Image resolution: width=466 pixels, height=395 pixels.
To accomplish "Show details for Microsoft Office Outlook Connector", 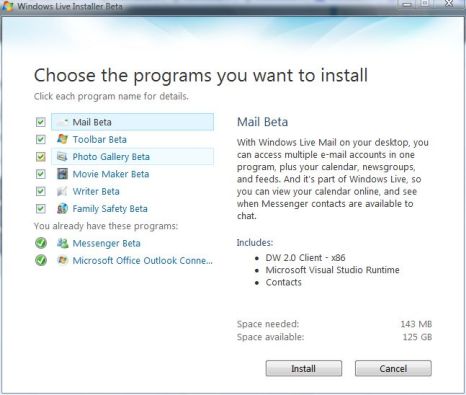I will click(142, 261).
